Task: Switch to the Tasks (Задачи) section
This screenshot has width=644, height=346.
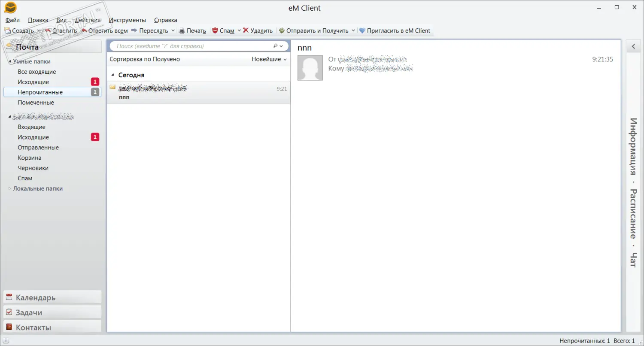Action: (29, 313)
